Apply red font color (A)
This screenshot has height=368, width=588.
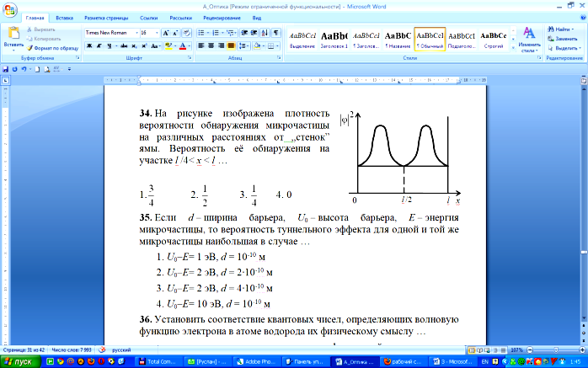point(183,45)
